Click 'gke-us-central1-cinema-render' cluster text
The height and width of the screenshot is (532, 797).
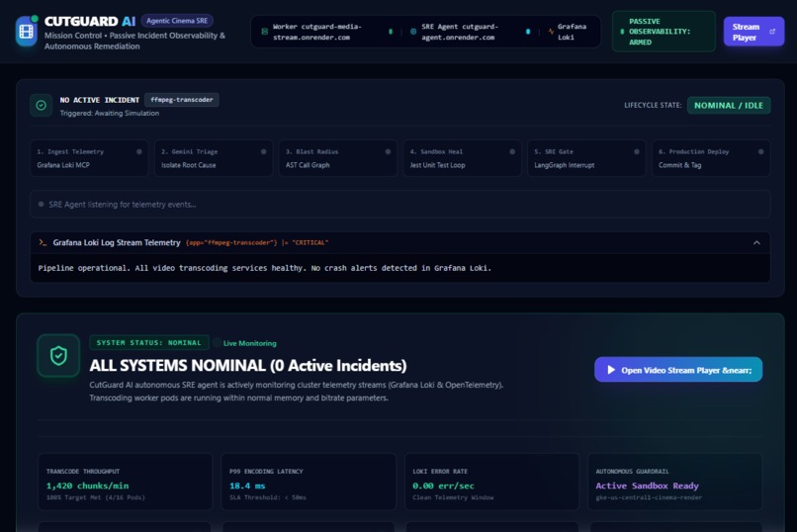649,497
